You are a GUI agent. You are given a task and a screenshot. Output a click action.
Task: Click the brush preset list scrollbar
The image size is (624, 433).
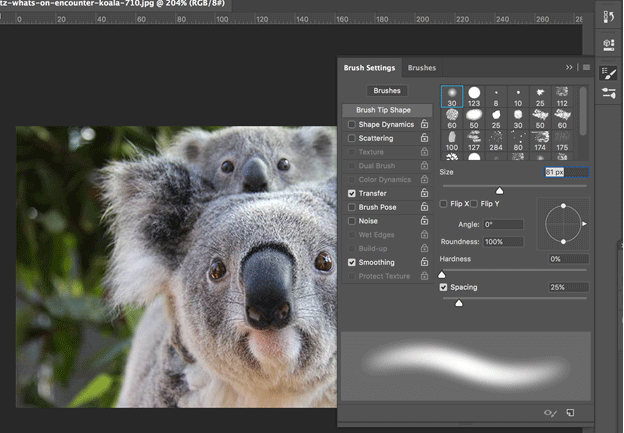583,111
